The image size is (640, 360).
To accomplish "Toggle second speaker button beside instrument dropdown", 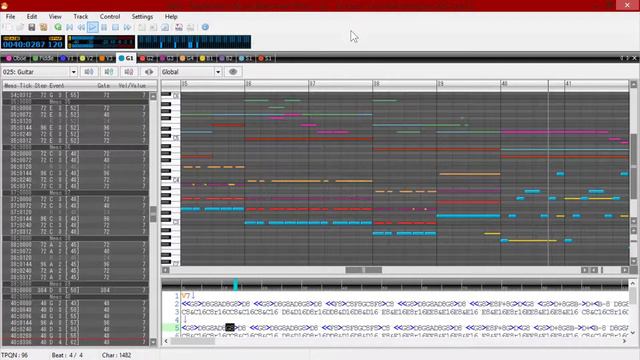I will click(x=109, y=72).
